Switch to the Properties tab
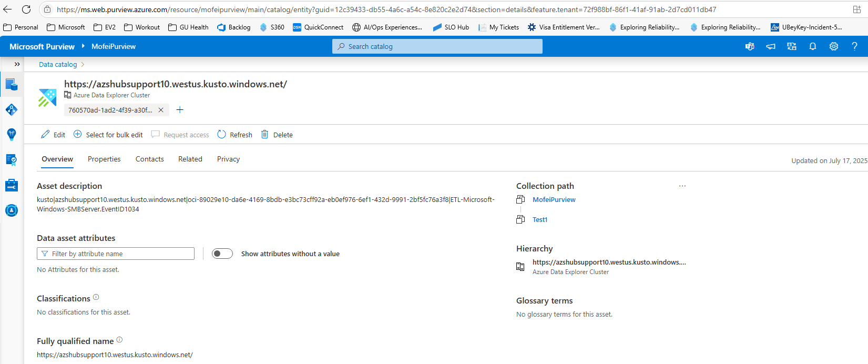The image size is (868, 364). pos(104,159)
